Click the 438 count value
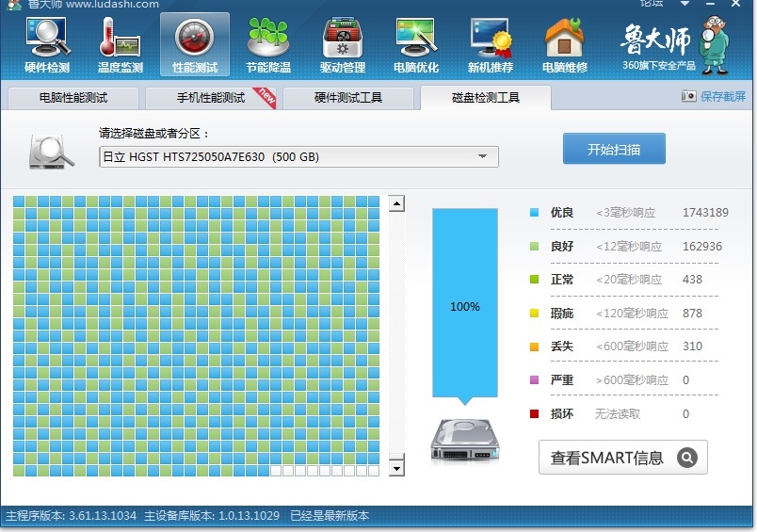The height and width of the screenshot is (532, 757). tap(692, 279)
